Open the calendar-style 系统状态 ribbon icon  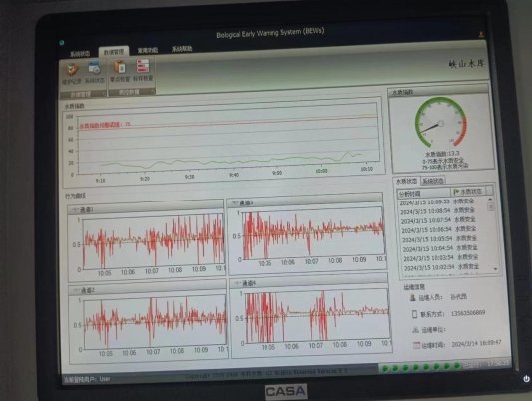(94, 68)
